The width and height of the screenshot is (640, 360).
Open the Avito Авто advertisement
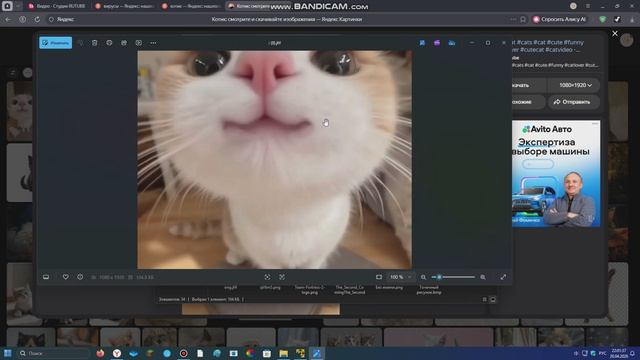pos(556,173)
